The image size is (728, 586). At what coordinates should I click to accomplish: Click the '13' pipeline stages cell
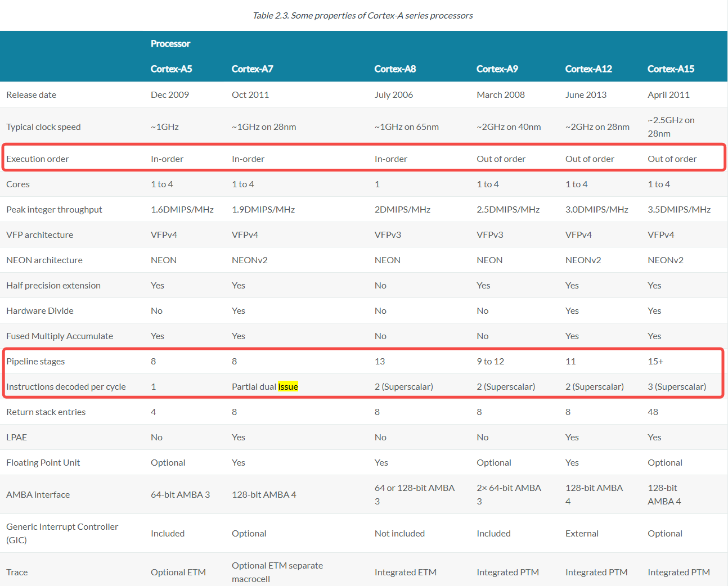(x=380, y=362)
